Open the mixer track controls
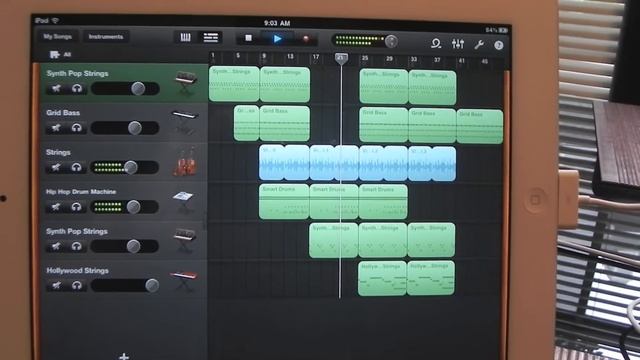640x360 pixels. pos(458,44)
